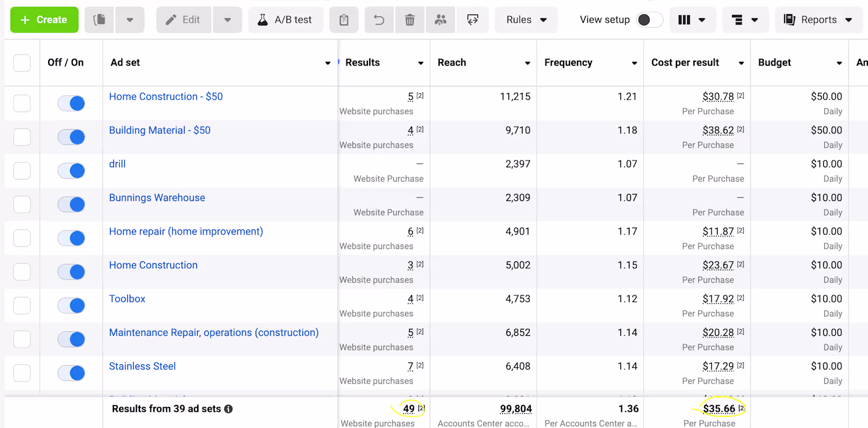Open the Reports dropdown
868x428 pixels.
click(x=817, y=20)
